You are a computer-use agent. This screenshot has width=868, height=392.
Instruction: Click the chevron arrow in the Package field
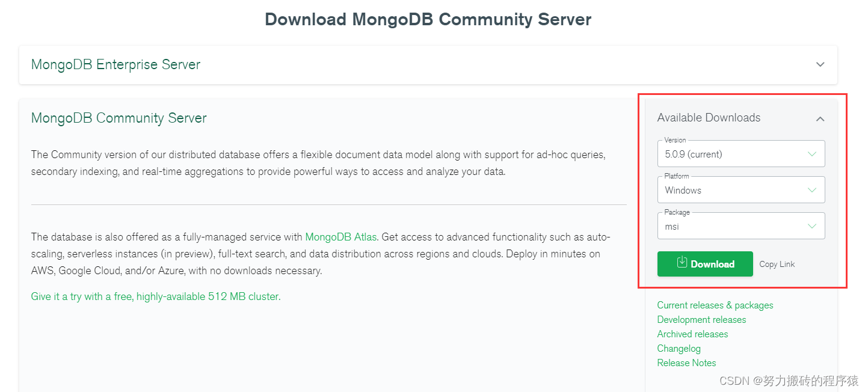[812, 227]
